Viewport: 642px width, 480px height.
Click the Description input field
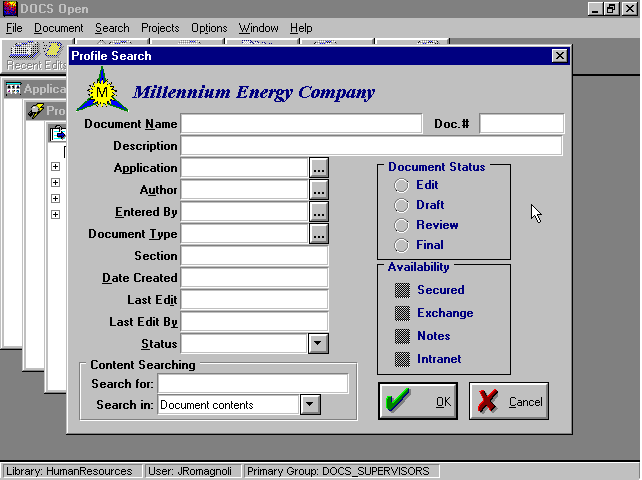coord(372,146)
